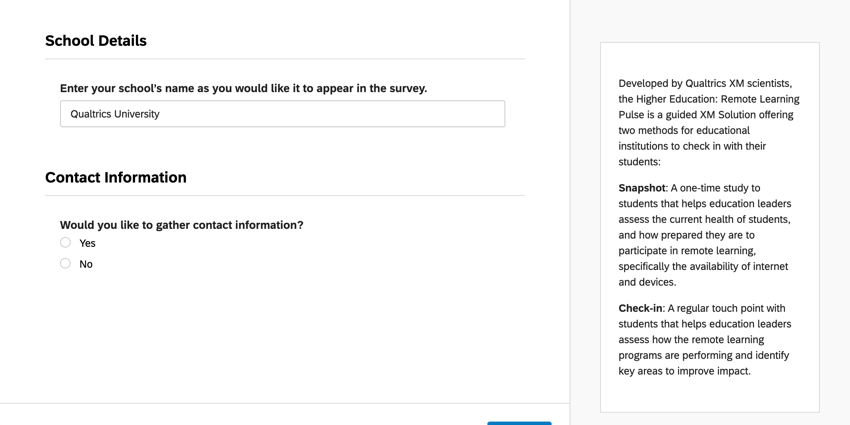Click the bold 'Snapshot' term in sidebar
This screenshot has height=425, width=850.
(x=641, y=188)
